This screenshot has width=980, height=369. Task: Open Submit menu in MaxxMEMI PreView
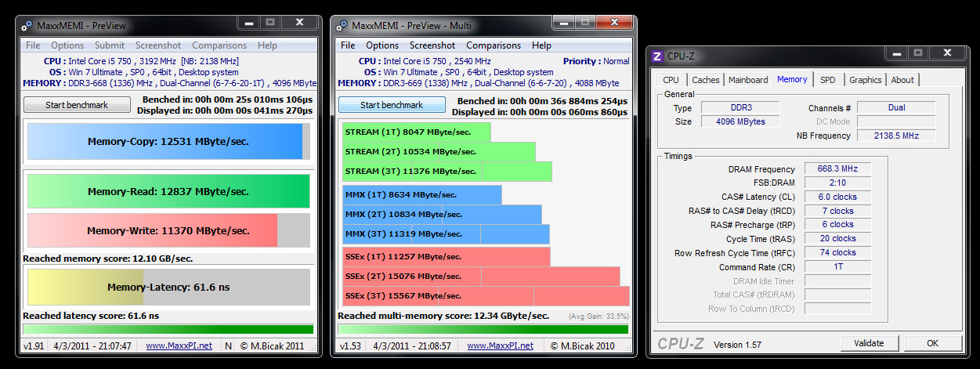click(110, 45)
